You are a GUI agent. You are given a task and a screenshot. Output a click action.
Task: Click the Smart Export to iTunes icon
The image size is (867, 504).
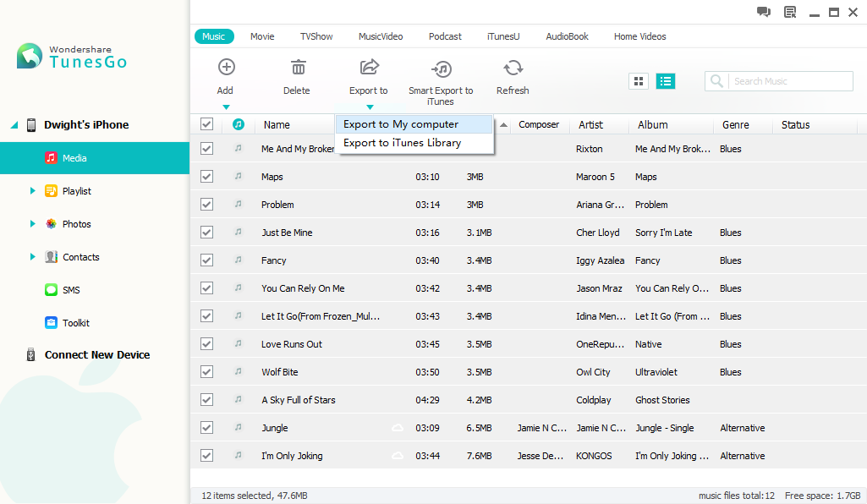point(442,68)
